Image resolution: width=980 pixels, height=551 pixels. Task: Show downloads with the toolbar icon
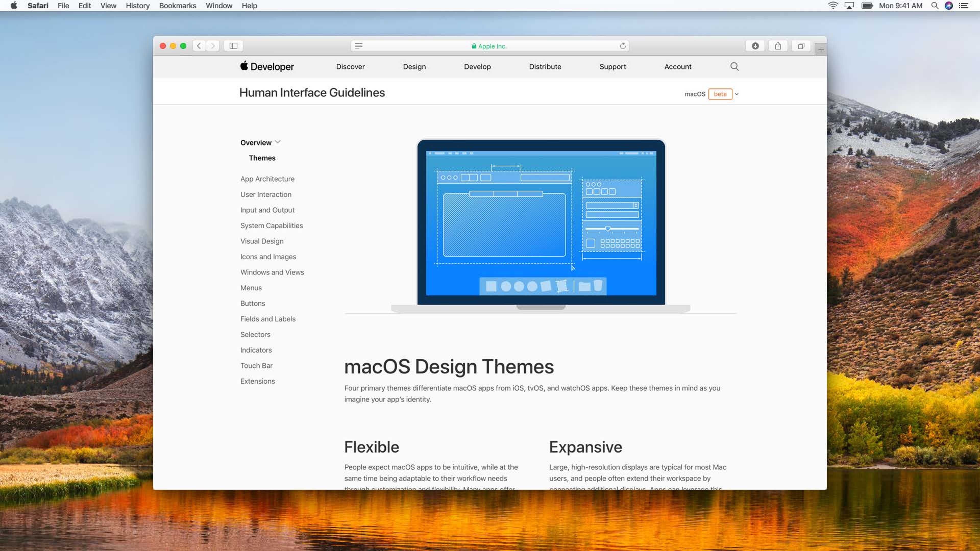click(755, 46)
